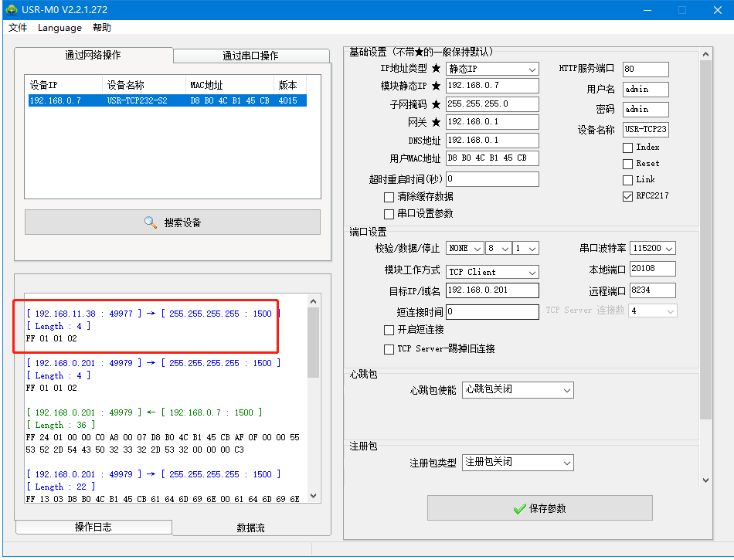Select device row 192.168.0.7 in list
The width and height of the screenshot is (734, 560).
pos(166,100)
